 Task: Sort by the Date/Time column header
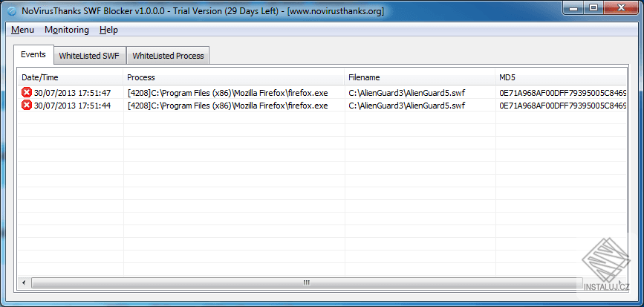pyautogui.click(x=71, y=77)
